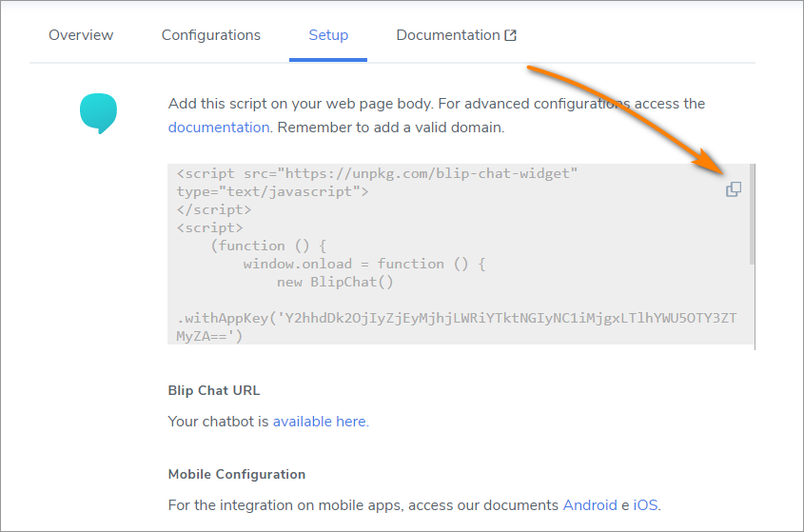Click the .withAppKey line in code
The height and width of the screenshot is (532, 804).
(x=457, y=318)
